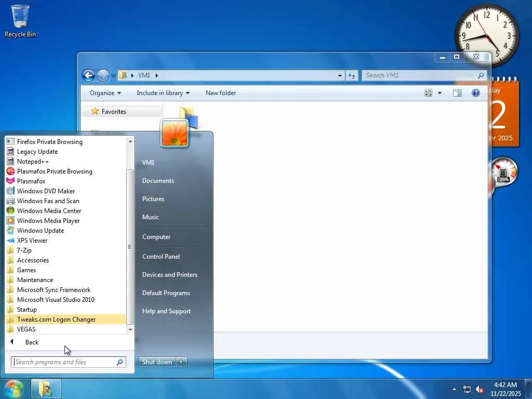This screenshot has height=399, width=532.
Task: Launch Legacy Update from the programs list
Action: (x=65, y=152)
